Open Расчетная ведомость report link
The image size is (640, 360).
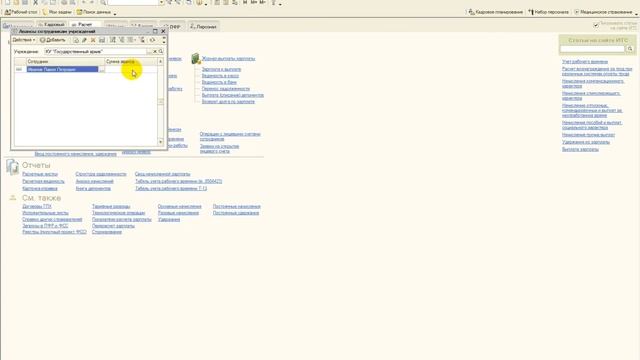tap(43, 181)
